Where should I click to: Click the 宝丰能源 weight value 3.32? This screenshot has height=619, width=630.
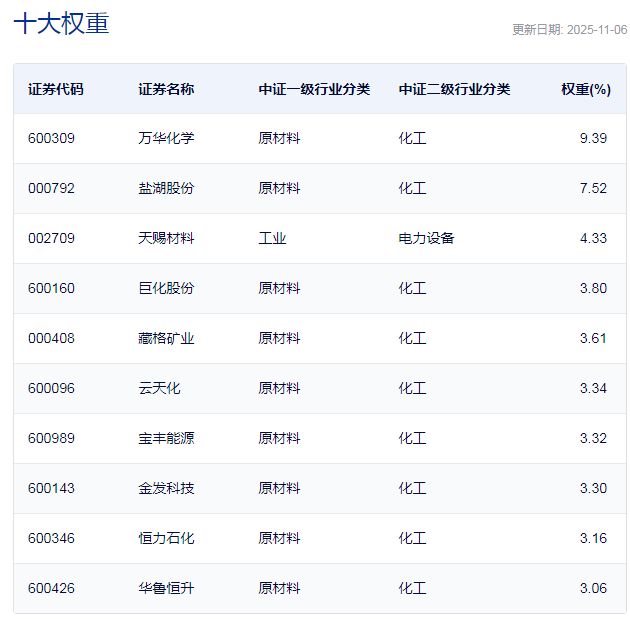coord(592,438)
